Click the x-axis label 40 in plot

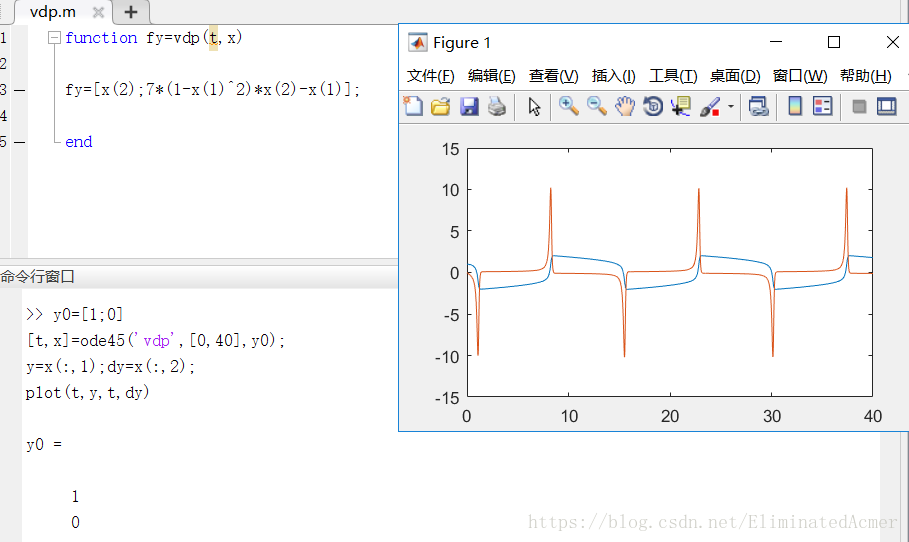click(x=872, y=416)
